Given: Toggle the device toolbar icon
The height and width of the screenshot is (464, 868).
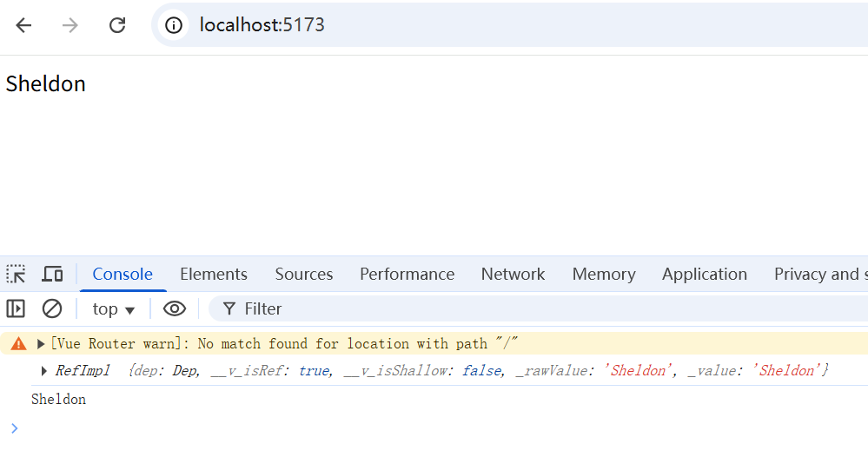Looking at the screenshot, I should pyautogui.click(x=53, y=274).
